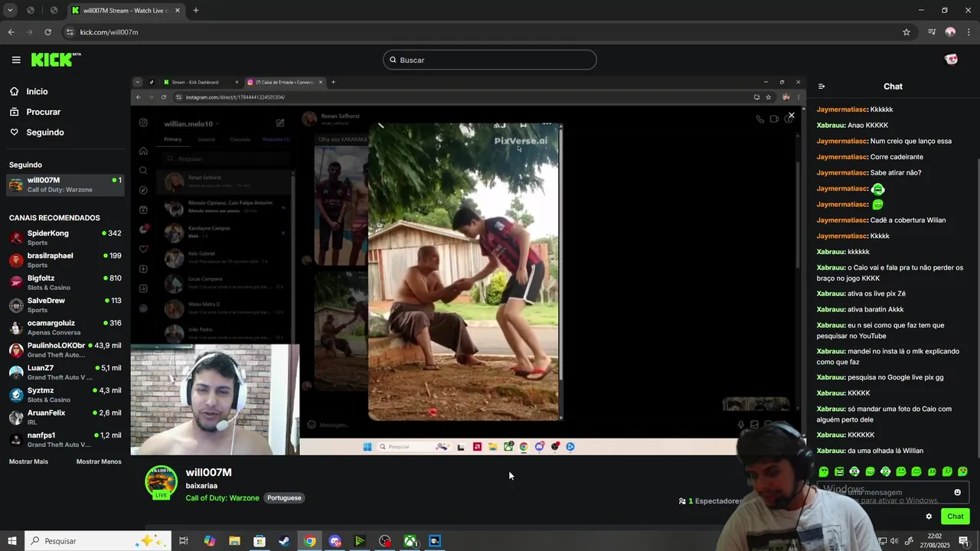Screen dimensions: 980x551
Task: Close the Instagram image viewer in stream
Action: [x=792, y=116]
